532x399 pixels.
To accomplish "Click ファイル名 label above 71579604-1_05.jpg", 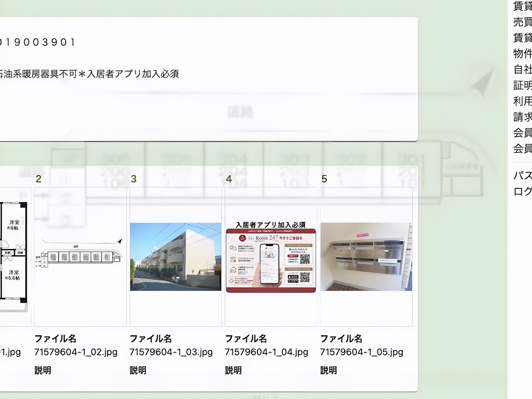I will click(341, 339).
